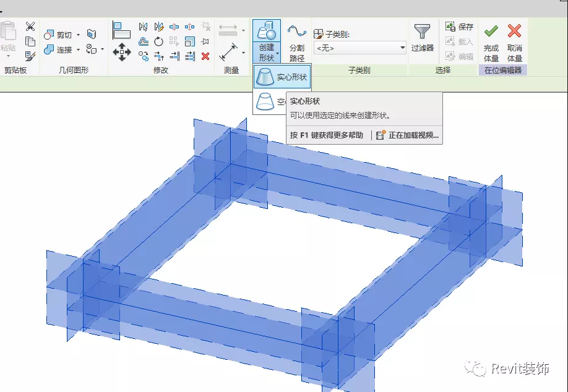Select the Offset tool icon
Viewport: 568px width, 392px height.
(x=144, y=41)
